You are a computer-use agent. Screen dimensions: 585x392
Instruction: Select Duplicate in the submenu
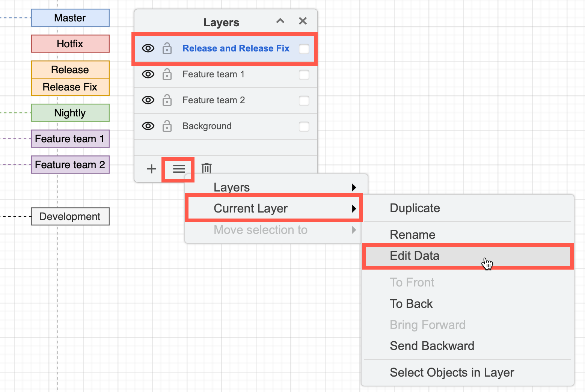(415, 208)
